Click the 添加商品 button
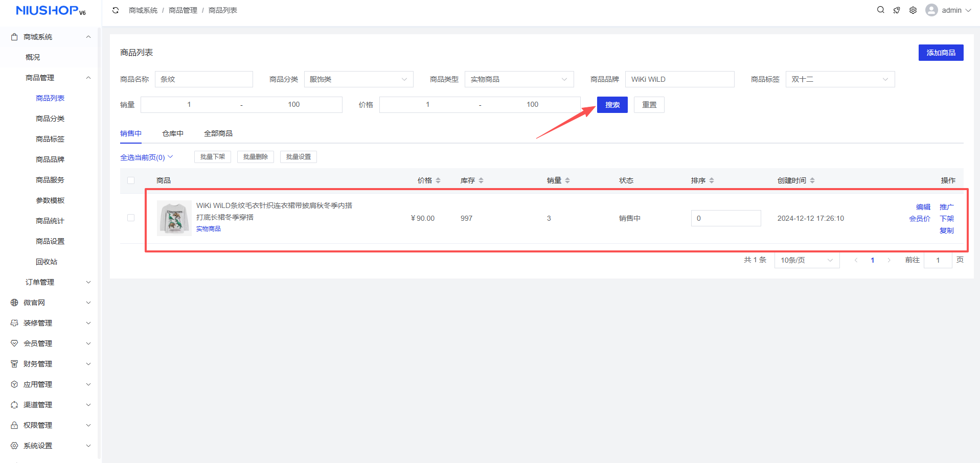This screenshot has width=980, height=463. pos(941,53)
